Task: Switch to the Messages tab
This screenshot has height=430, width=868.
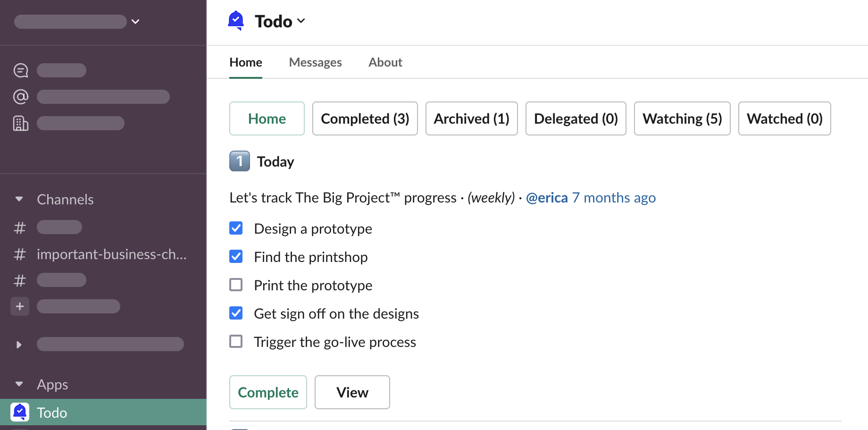Action: 315,62
